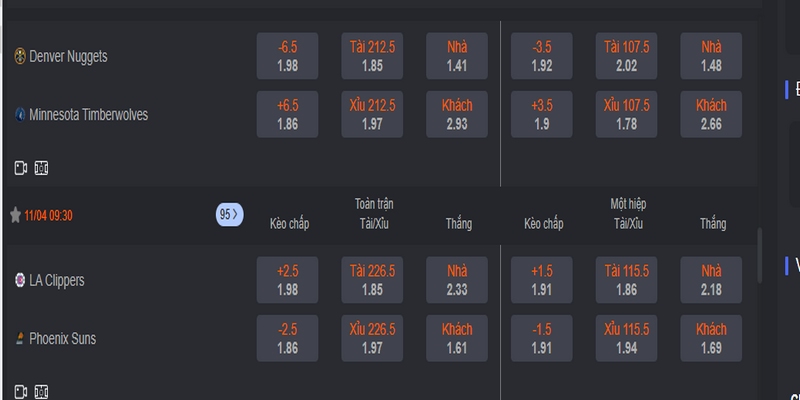This screenshot has height=400, width=800.
Task: Open court tracker icon under Timberwolves match
Action: coord(41,168)
